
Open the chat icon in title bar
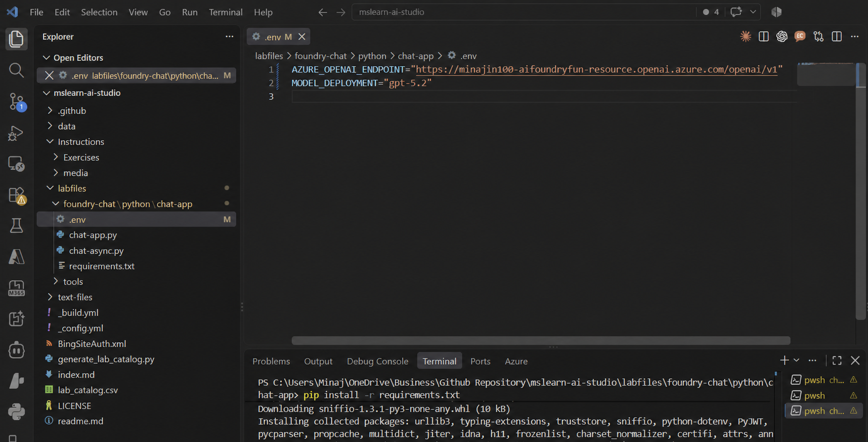click(x=736, y=12)
